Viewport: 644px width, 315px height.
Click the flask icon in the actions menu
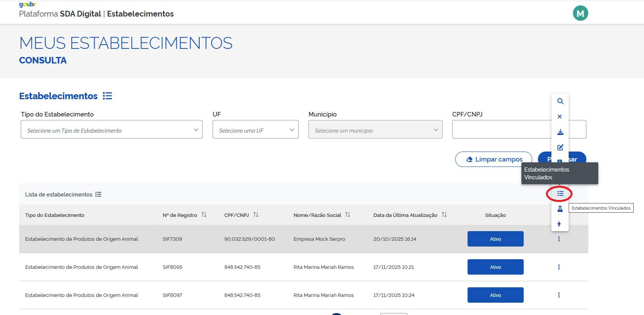tap(560, 208)
